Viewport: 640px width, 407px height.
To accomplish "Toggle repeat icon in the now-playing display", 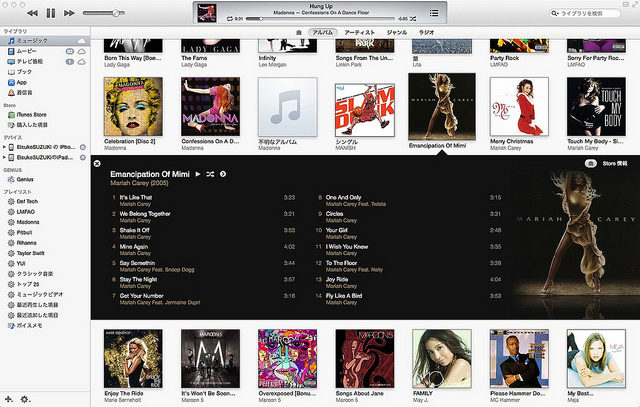I will coord(229,19).
